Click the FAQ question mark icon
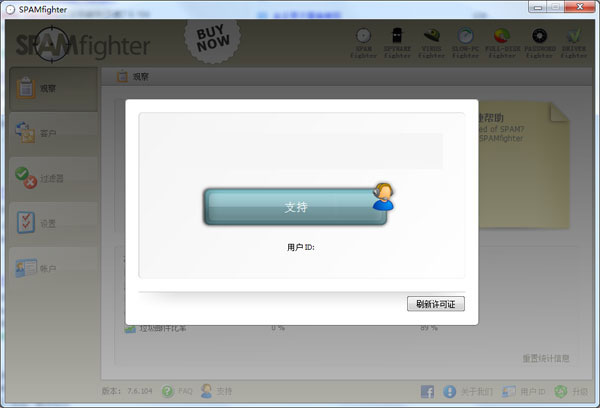 168,391
